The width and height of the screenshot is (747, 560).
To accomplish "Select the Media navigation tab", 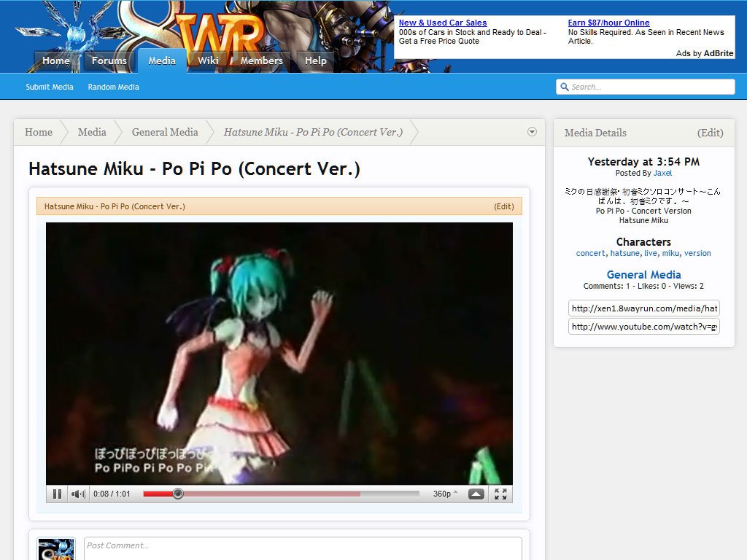I will 162,61.
